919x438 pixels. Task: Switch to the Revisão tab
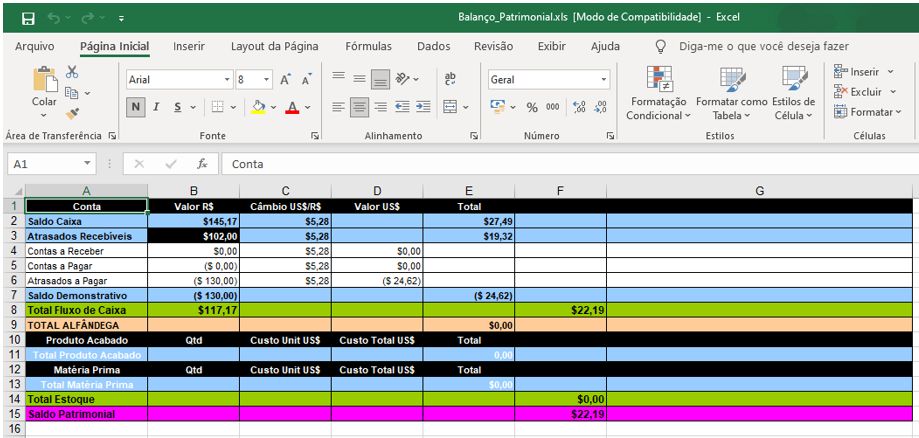pos(493,46)
